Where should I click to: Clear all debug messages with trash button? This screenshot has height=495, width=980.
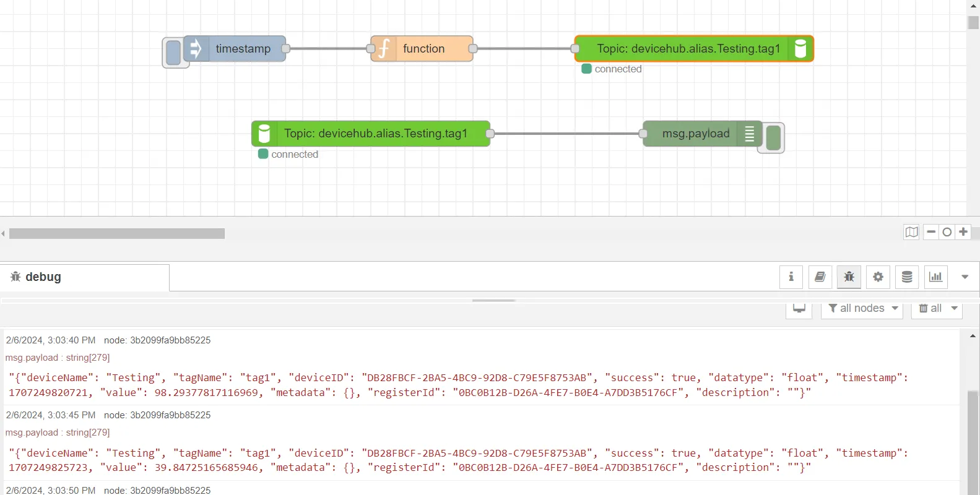tap(930, 309)
